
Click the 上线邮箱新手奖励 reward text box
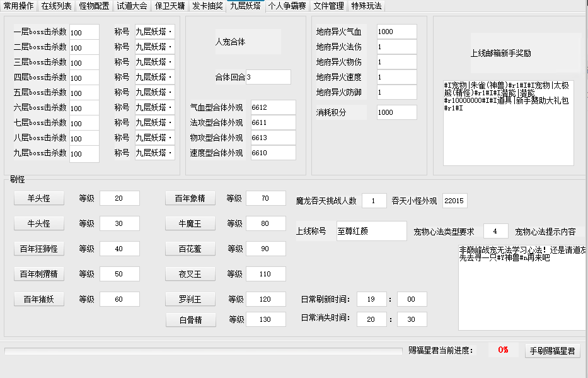[509, 123]
